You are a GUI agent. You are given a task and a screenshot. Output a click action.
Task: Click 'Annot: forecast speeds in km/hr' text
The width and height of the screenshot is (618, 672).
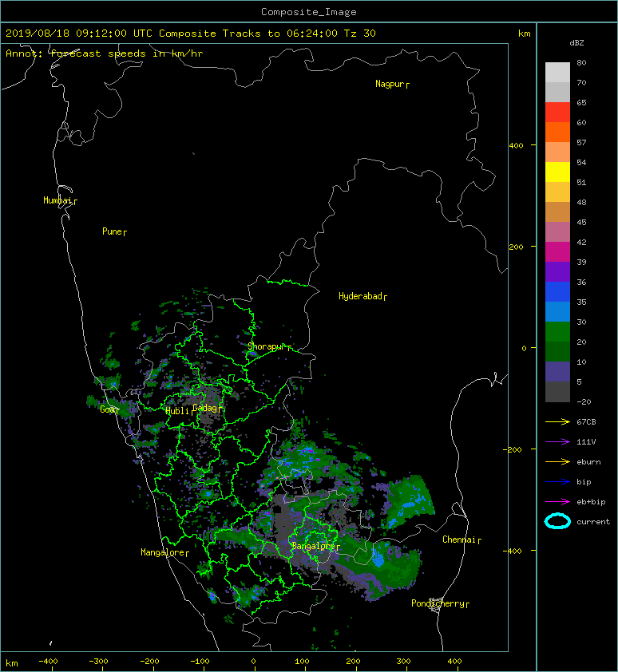pos(105,53)
